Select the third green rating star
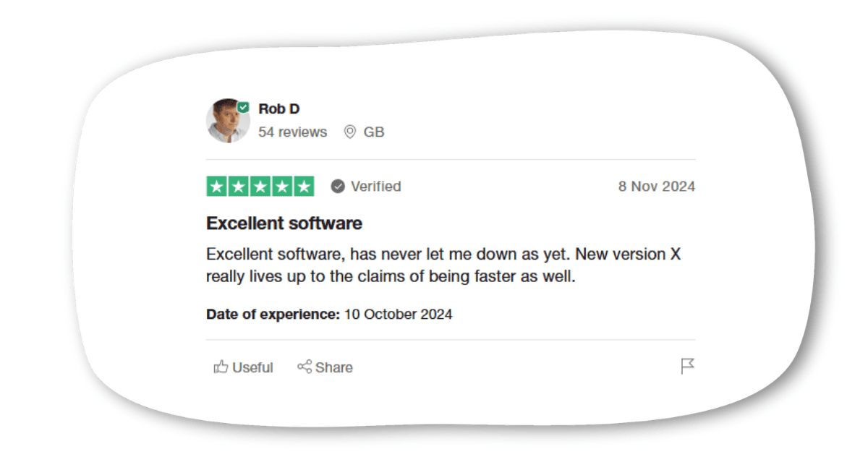 tap(260, 187)
